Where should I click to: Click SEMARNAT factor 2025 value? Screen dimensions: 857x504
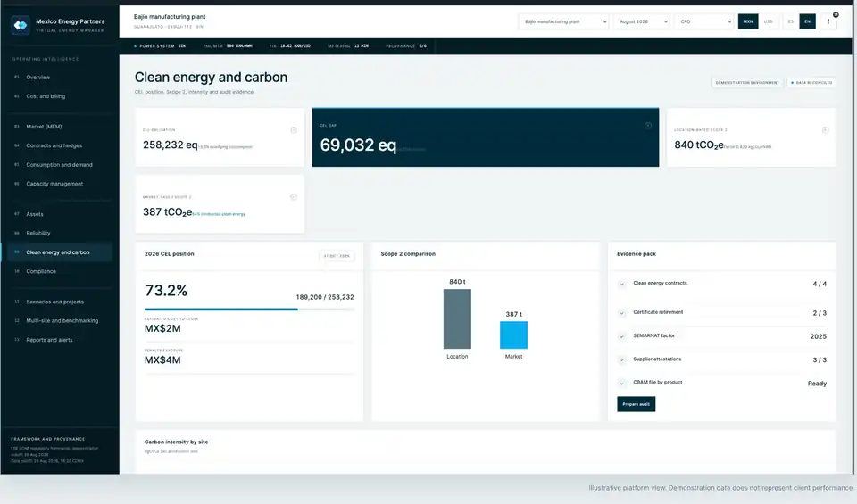819,336
